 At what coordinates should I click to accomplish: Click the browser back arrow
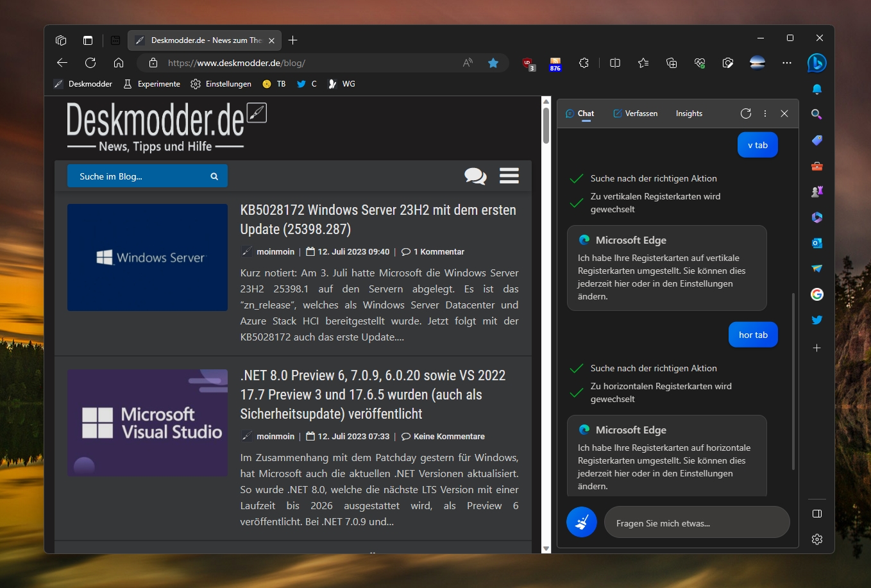(x=62, y=63)
